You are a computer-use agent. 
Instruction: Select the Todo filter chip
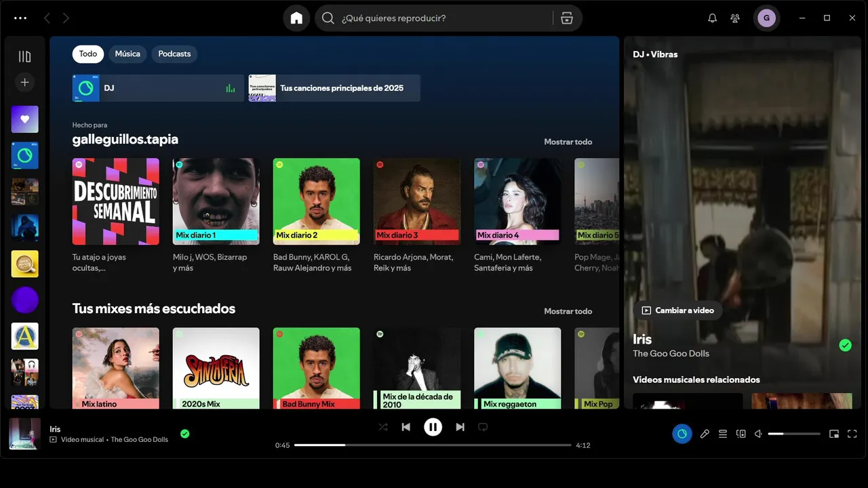tap(88, 54)
